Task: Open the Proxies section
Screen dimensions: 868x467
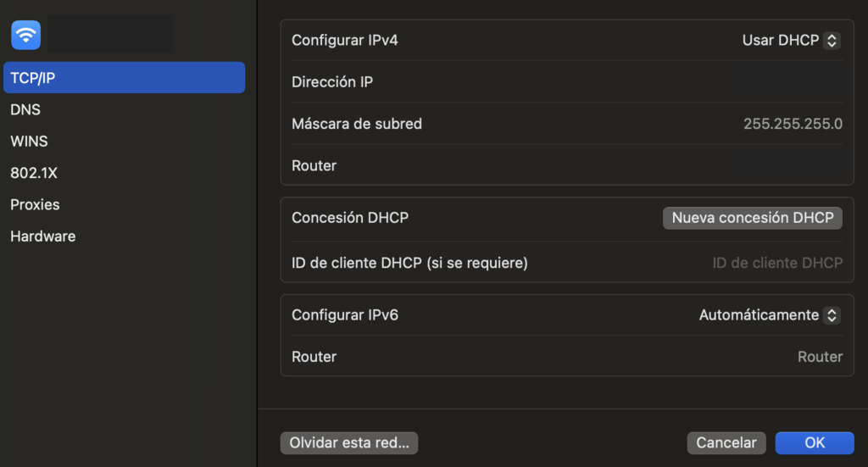Action: [35, 204]
